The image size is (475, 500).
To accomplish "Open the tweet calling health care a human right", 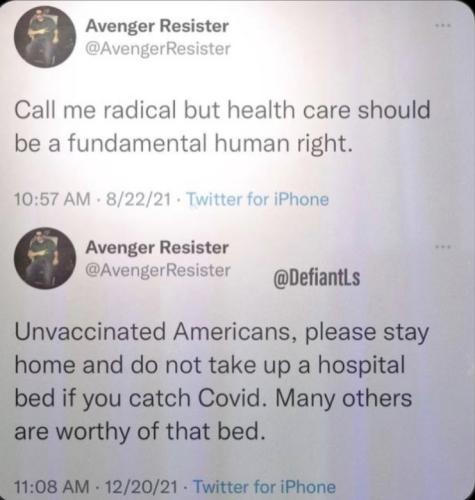I will (222, 126).
